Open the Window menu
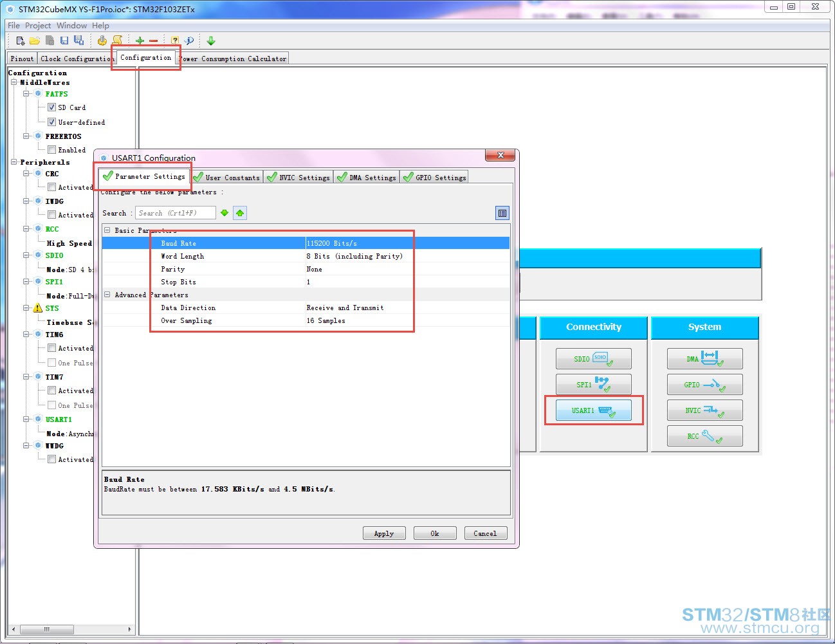Screen dimensions: 835x644 point(71,26)
